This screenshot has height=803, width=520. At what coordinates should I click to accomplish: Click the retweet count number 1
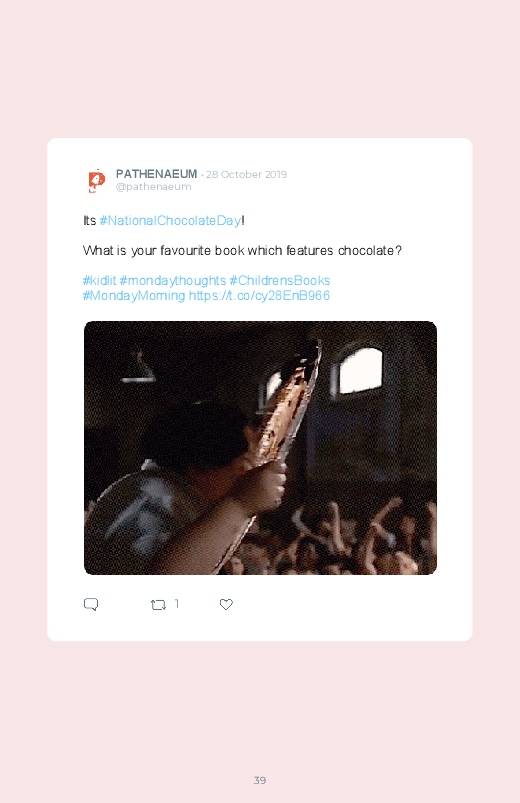pyautogui.click(x=177, y=604)
